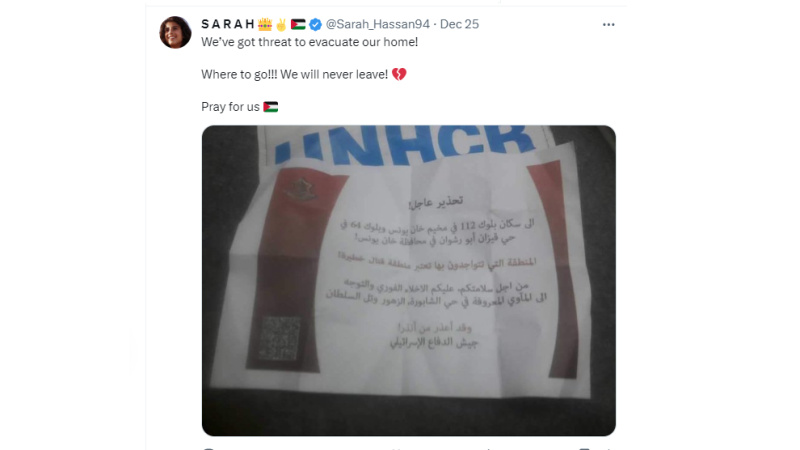The image size is (800, 450).
Task: Open the tweet permalink via 'Dec 25'
Action: coord(459,24)
